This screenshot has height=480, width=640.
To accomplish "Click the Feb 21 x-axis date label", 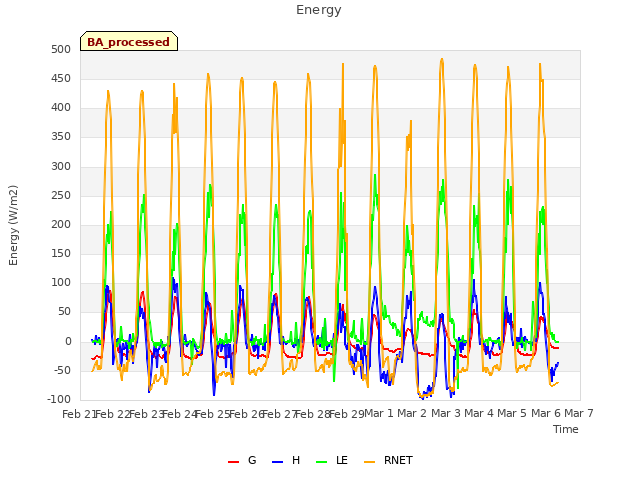I will point(79,414).
